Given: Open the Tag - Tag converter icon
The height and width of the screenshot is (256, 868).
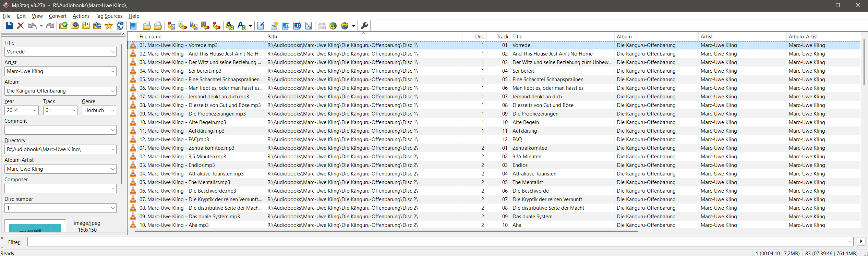Looking at the screenshot, I should (217, 26).
